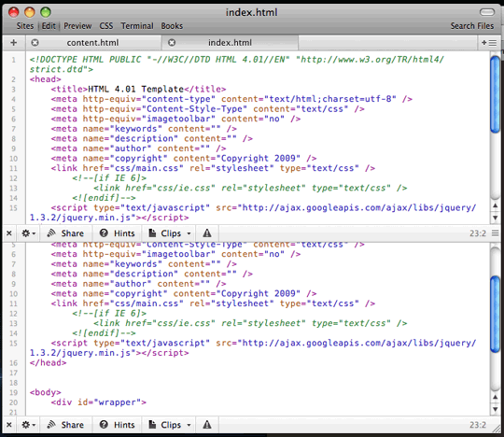This screenshot has height=437, width=504.
Task: Click the <body> tag on line 19
Action: [x=46, y=392]
